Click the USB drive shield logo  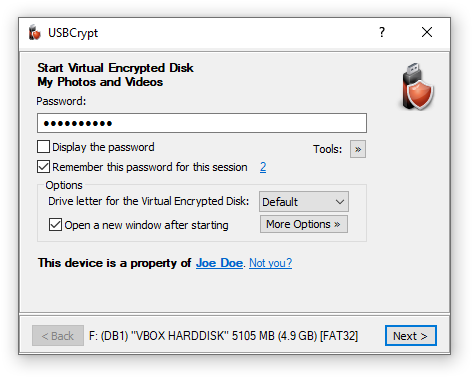417,87
